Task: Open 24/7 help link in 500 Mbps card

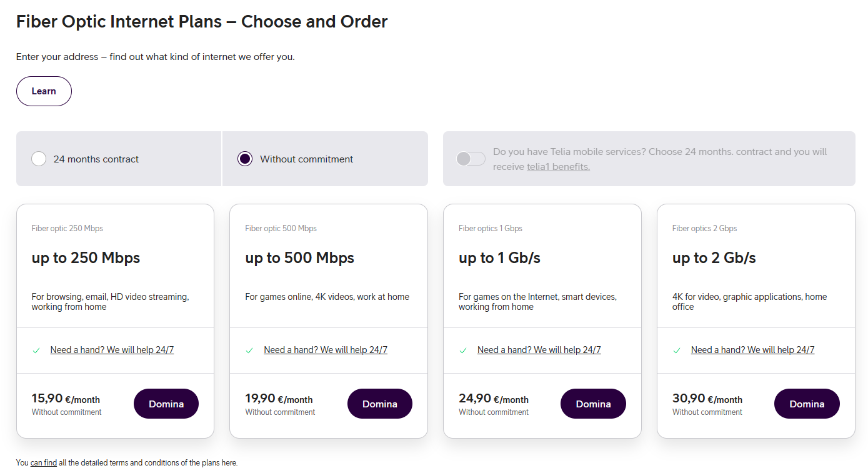Action: click(x=326, y=350)
